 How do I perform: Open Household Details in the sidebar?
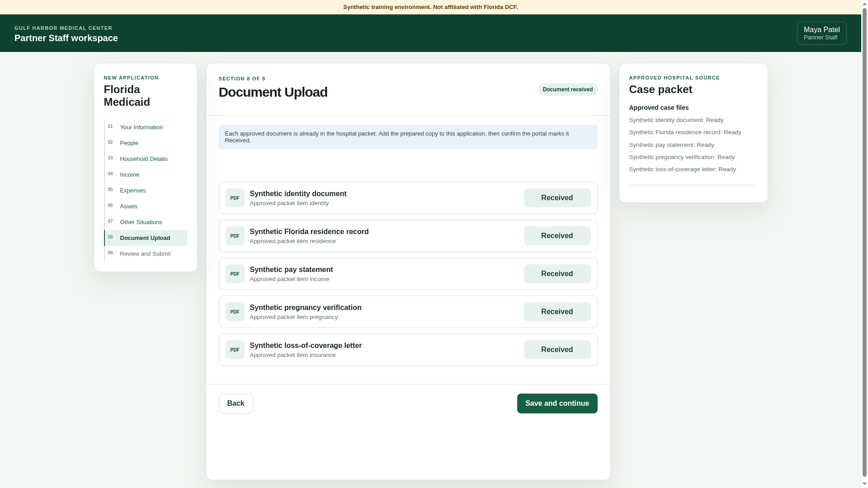pyautogui.click(x=146, y=159)
